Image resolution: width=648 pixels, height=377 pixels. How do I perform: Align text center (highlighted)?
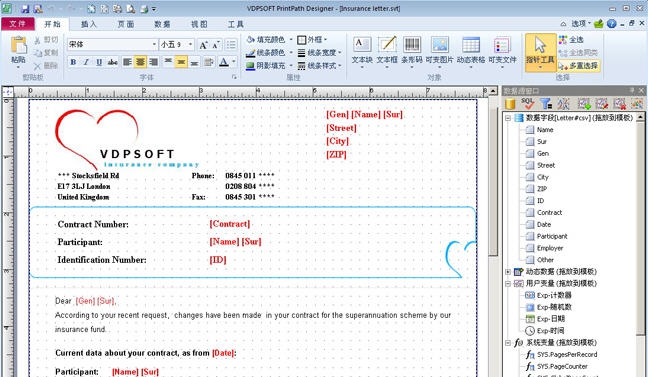point(140,62)
